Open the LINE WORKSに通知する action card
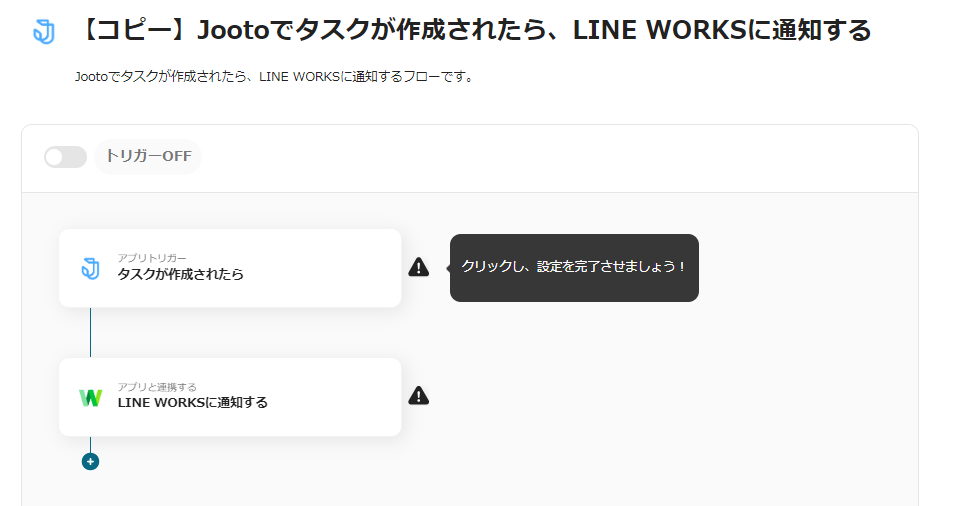Image resolution: width=953 pixels, height=506 pixels. (x=230, y=397)
